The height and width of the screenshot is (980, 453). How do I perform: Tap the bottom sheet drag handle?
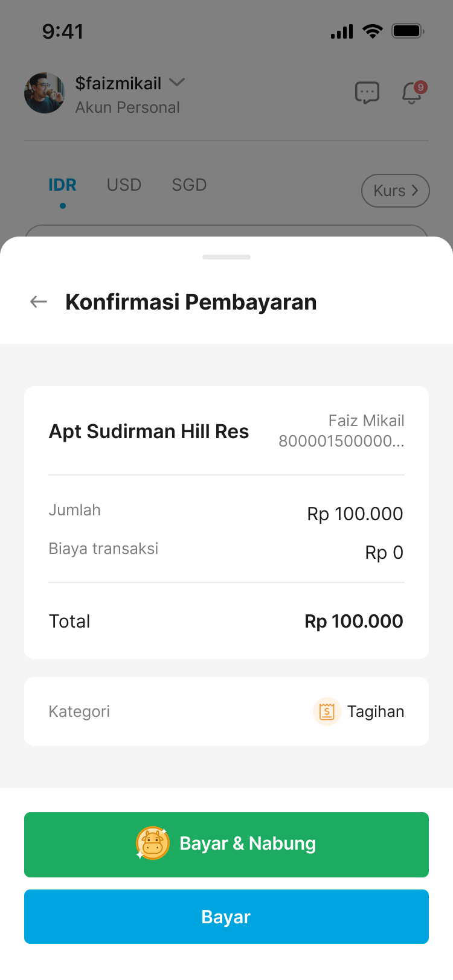pos(226,257)
